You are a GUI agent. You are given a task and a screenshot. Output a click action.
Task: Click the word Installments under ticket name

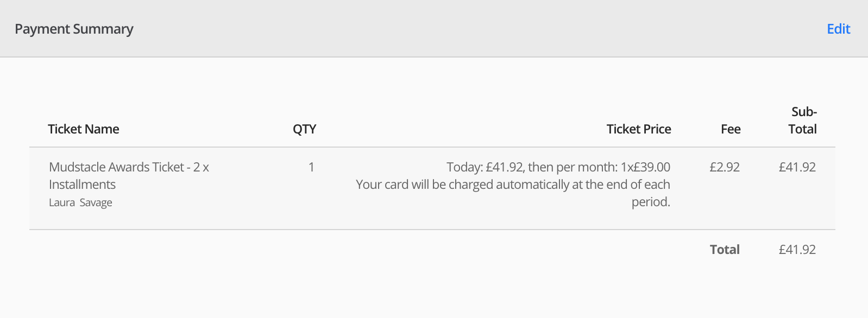pos(82,185)
